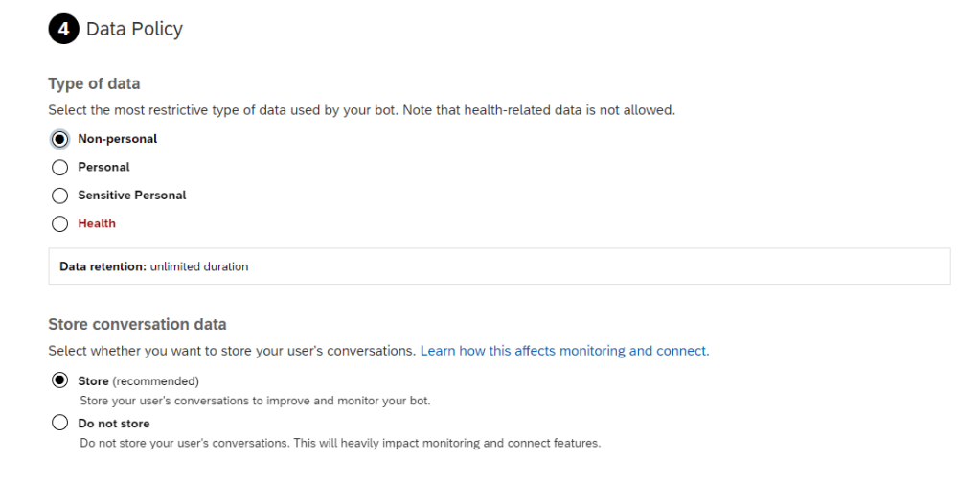Viewport: 980px width, 484px height.
Task: Click the 'Do not store' label text
Action: click(x=114, y=423)
